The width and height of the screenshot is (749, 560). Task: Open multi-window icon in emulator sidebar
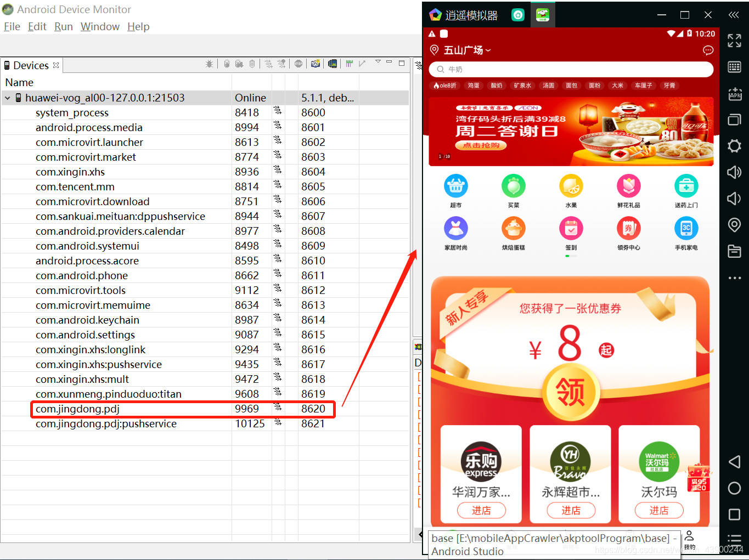734,120
